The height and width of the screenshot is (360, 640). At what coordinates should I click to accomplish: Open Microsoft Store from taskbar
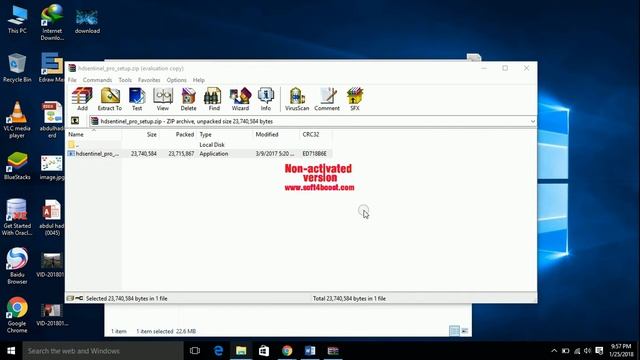tap(264, 351)
